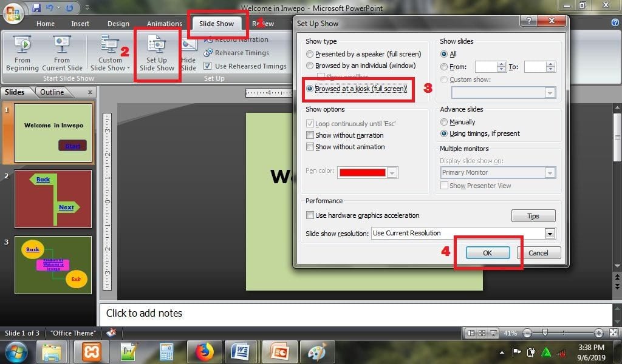Image resolution: width=622 pixels, height=364 pixels.
Task: Close the Slides/Outline pane
Action: [90, 92]
